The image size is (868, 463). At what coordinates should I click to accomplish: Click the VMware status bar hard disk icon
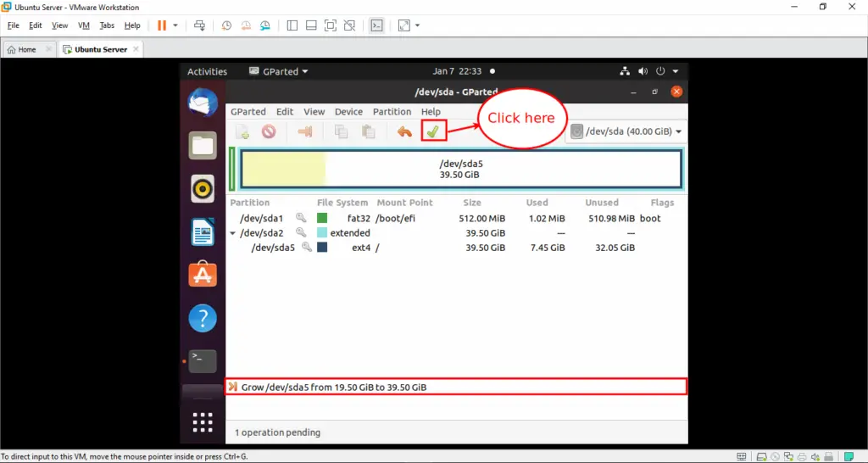[x=762, y=457]
